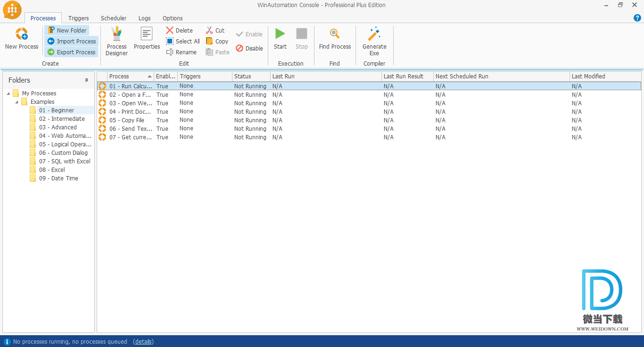This screenshot has height=347, width=644.
Task: Select the My Processes folder
Action: (39, 93)
